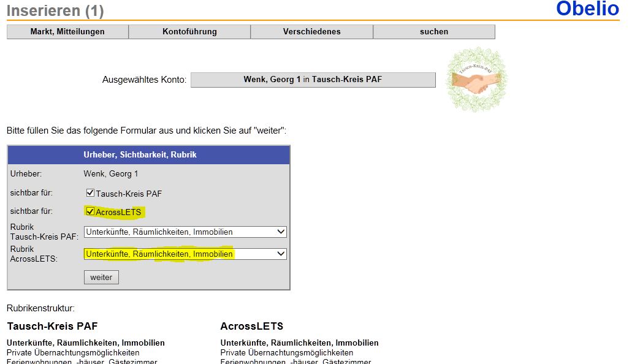Click bold Unterkünfte category in the AcrossLETS column
This screenshot has width=640, height=364.
[x=300, y=343]
